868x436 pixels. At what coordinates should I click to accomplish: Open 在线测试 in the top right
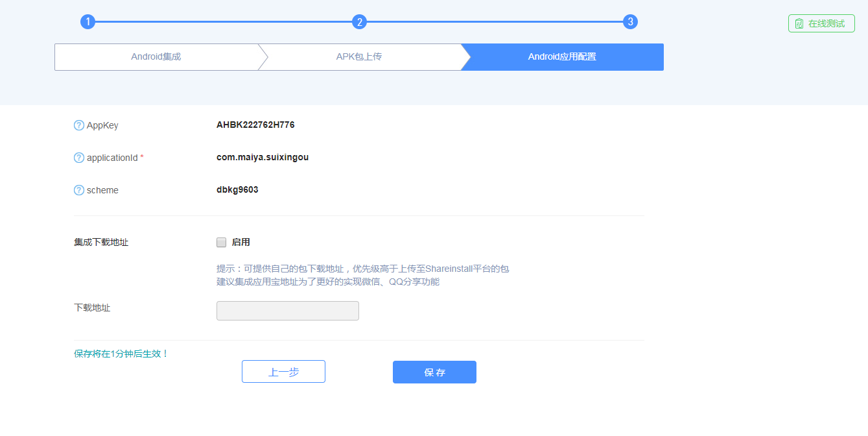pos(821,23)
